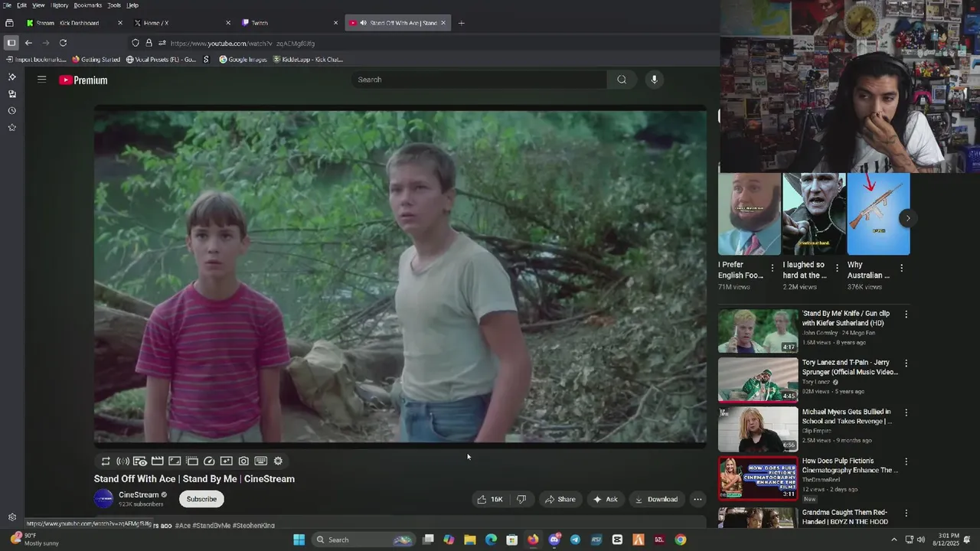Take a screenshot with the camera icon
980x551 pixels.
point(243,461)
